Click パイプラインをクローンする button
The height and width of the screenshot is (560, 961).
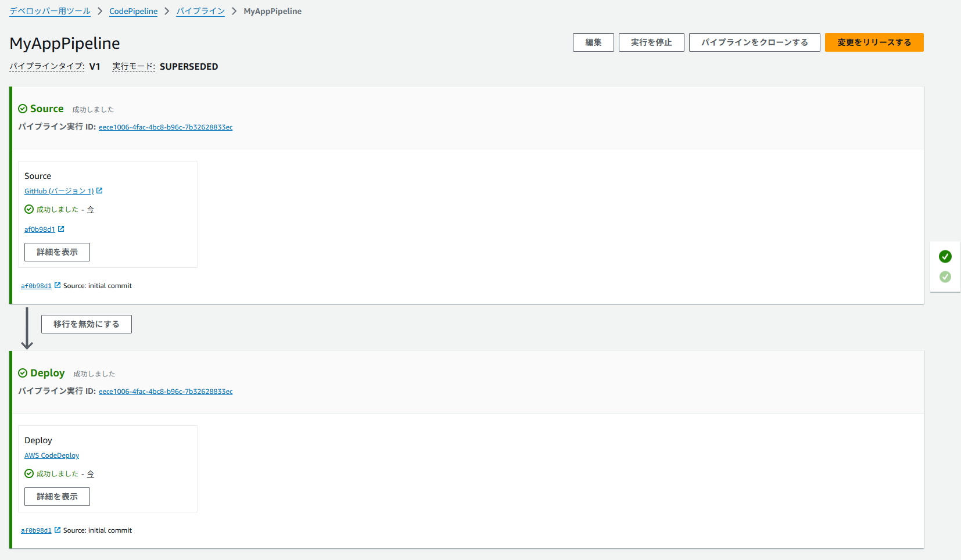[755, 42]
